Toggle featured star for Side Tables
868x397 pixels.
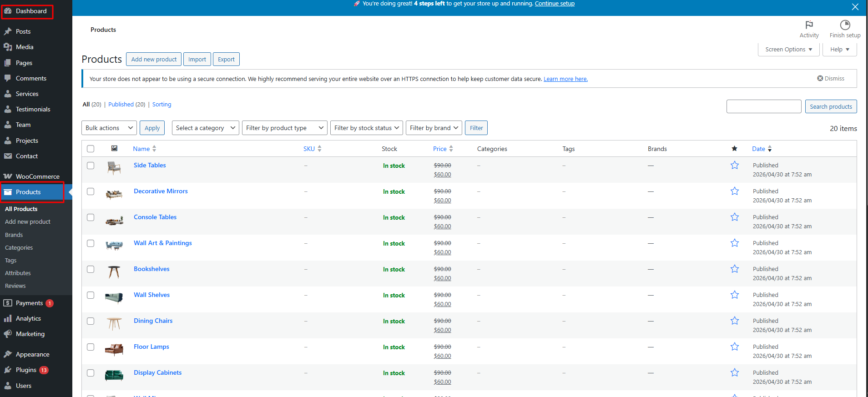(735, 165)
